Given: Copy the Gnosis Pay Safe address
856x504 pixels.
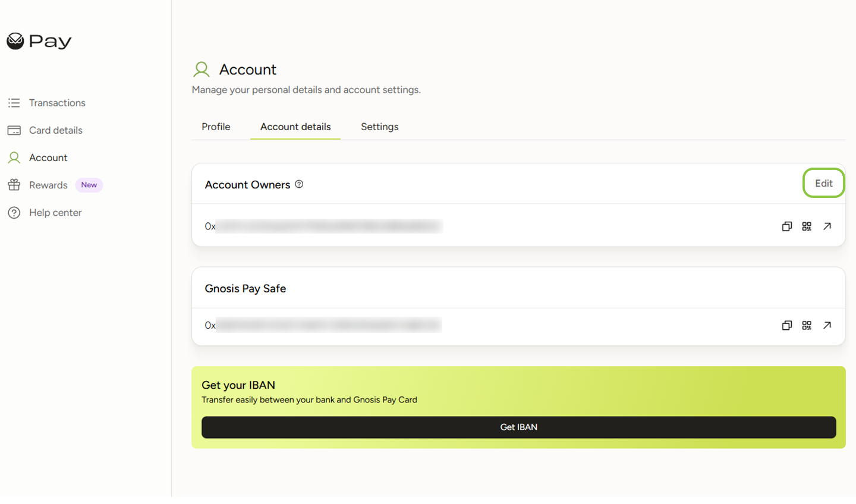Looking at the screenshot, I should 787,325.
